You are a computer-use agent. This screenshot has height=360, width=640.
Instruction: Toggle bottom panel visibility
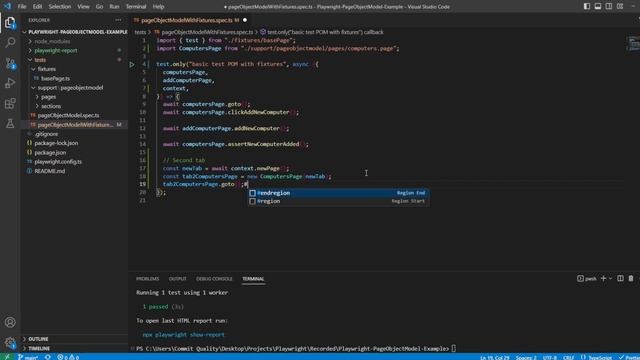click(598, 7)
